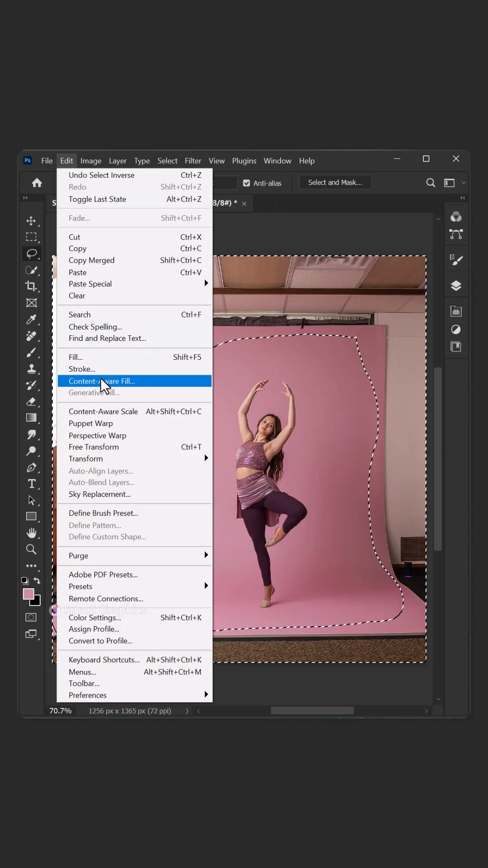488x868 pixels.
Task: Expand the Presets submenu arrow
Action: point(206,585)
